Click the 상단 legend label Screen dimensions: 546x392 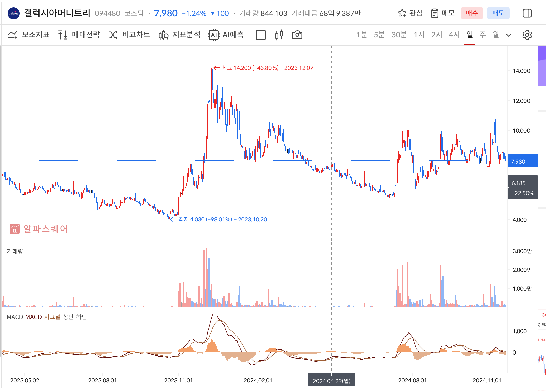68,317
